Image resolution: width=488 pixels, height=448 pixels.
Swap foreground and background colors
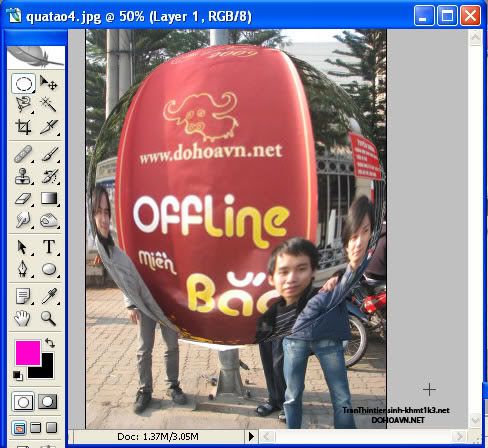pos(50,343)
